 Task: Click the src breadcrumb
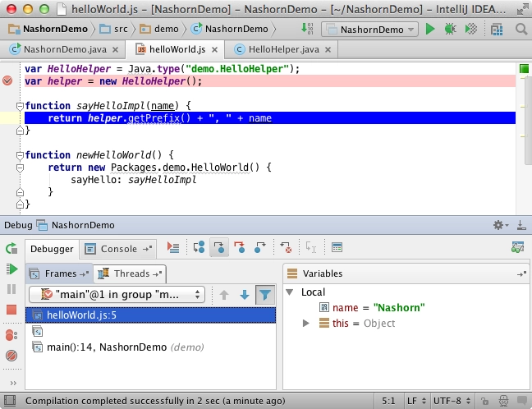[113, 30]
